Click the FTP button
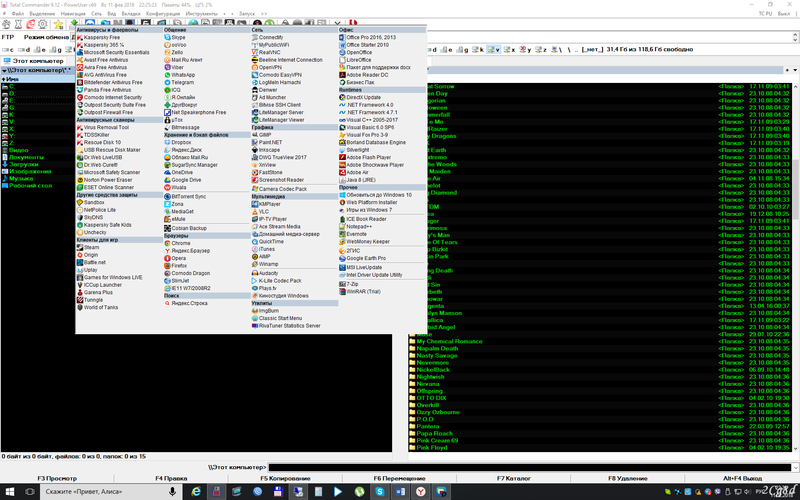 [8, 37]
